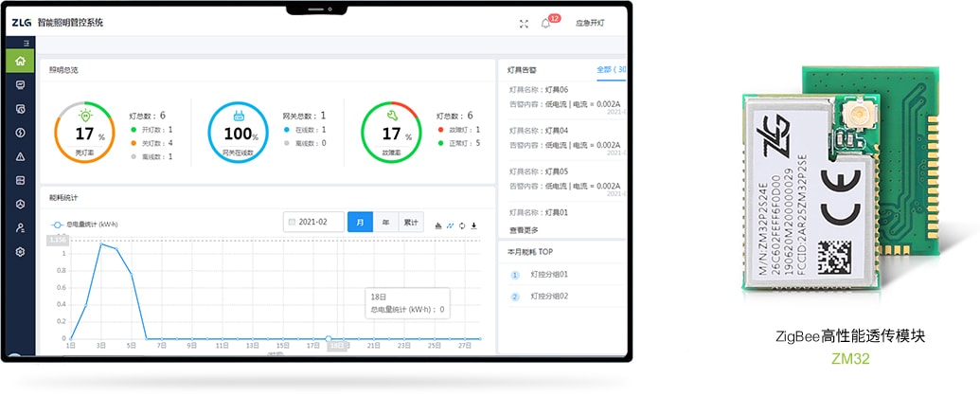Click the hexagon-circle icon in sidebar

(x=20, y=204)
